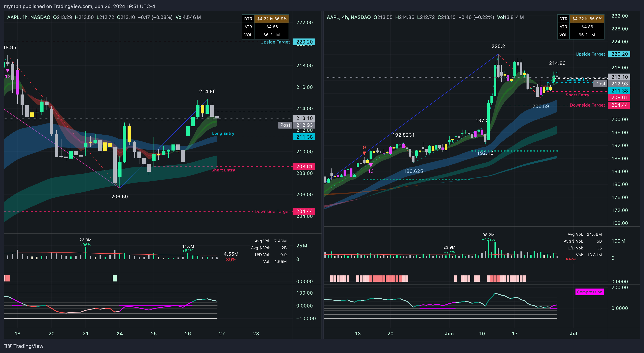Click the 213.10 last price tag on 4h chart
Screen dimensions: 644x353
coord(619,77)
